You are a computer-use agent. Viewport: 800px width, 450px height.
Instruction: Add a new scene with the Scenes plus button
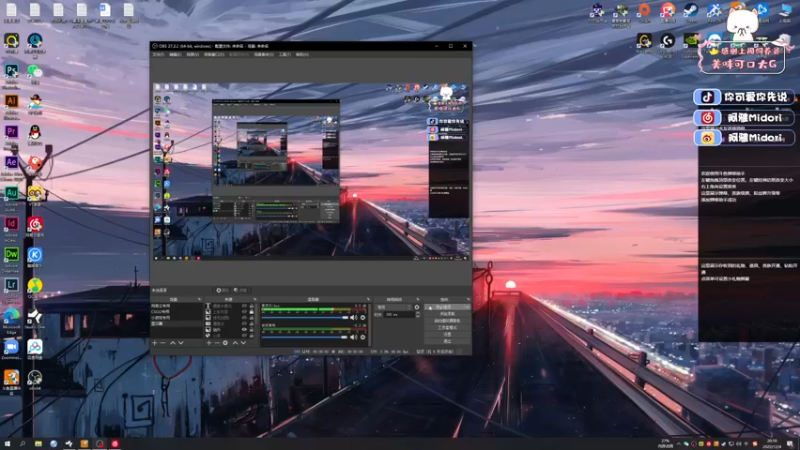tap(155, 343)
